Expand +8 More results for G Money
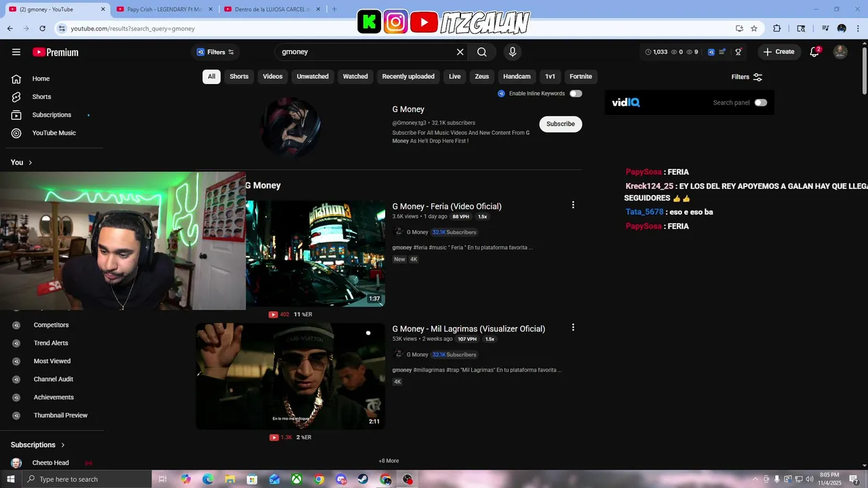The height and width of the screenshot is (488, 868). [389, 461]
